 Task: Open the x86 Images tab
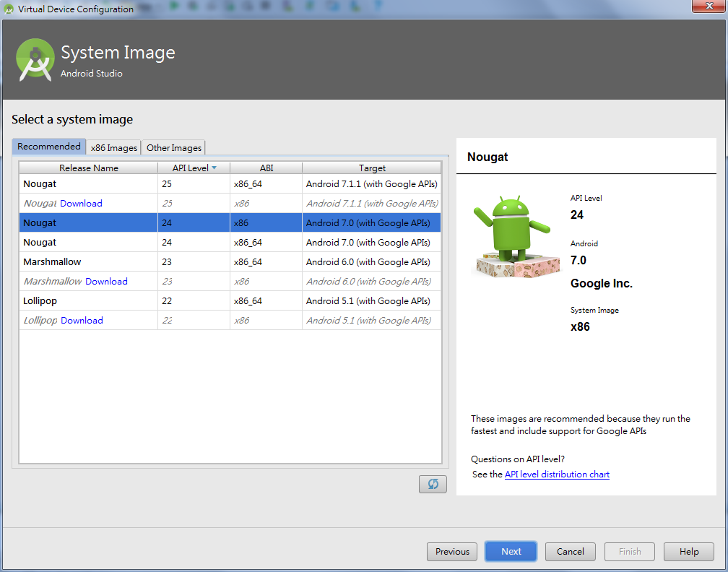[x=114, y=147]
